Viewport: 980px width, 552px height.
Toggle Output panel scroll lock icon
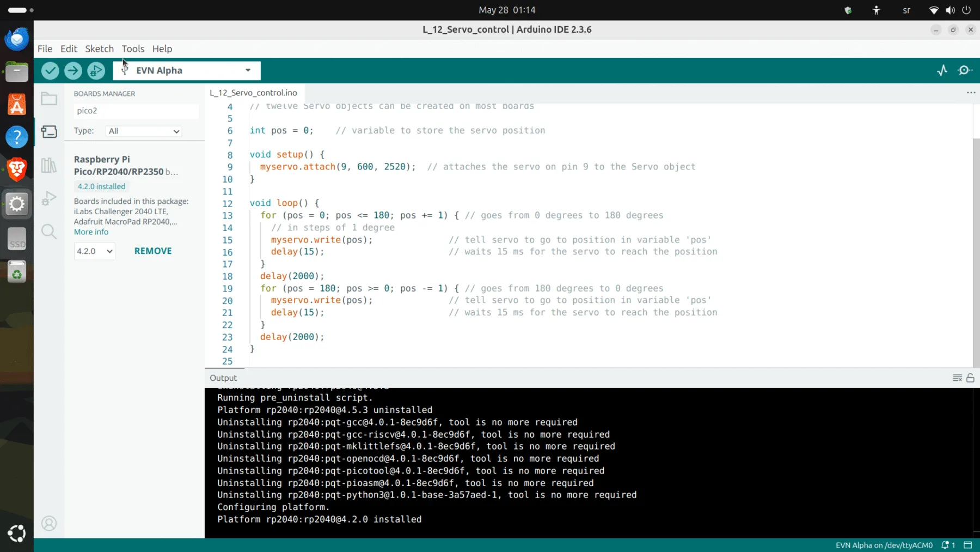coord(970,378)
